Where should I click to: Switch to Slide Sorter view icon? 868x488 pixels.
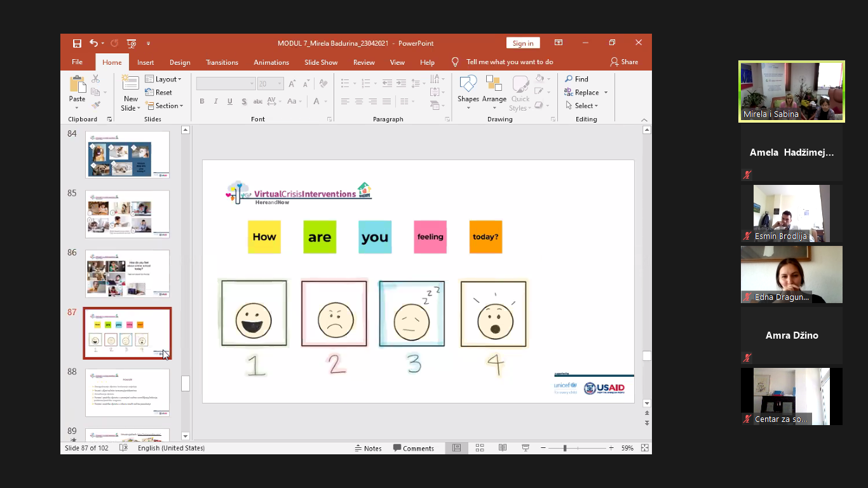(480, 448)
